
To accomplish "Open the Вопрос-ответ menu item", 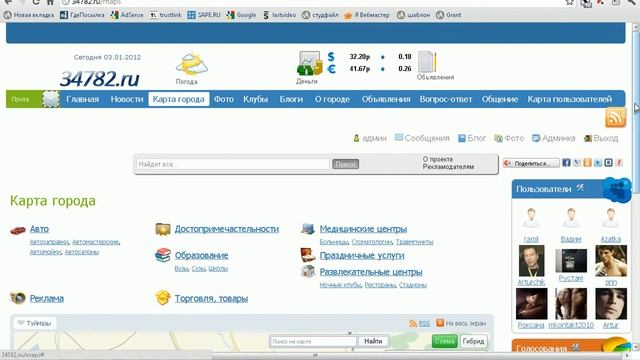I will (x=446, y=99).
